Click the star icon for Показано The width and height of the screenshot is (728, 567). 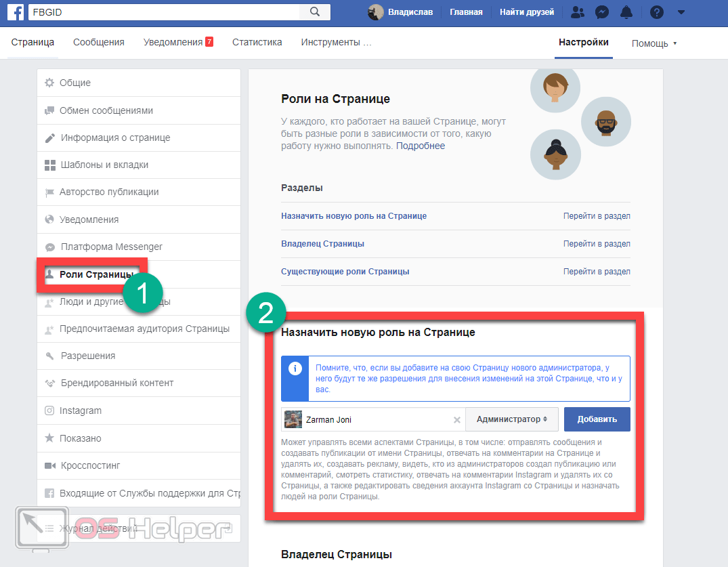tap(49, 438)
